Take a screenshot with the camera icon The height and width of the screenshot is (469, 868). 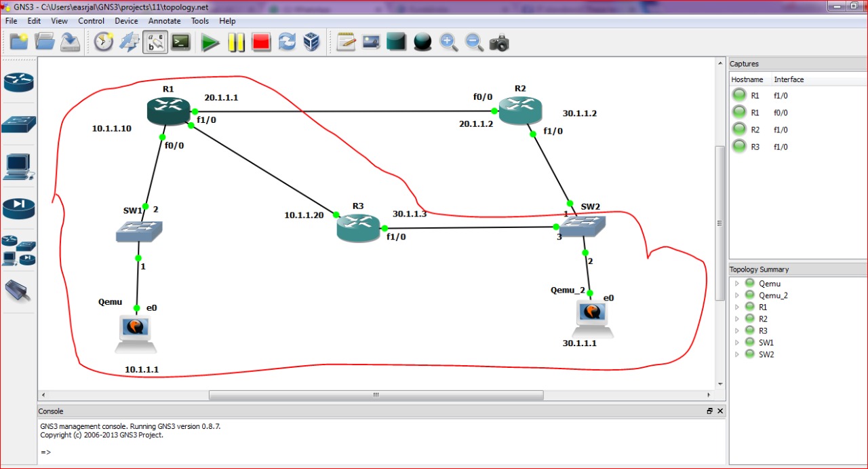coord(499,43)
